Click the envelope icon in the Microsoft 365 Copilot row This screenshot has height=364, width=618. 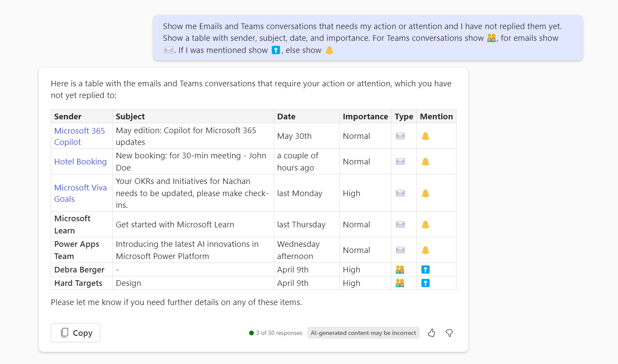(400, 136)
